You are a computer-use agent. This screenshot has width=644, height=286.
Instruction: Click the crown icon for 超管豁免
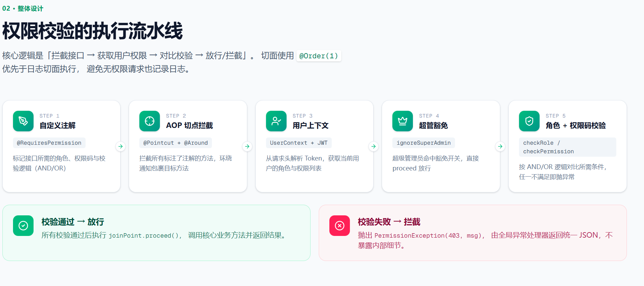click(403, 121)
